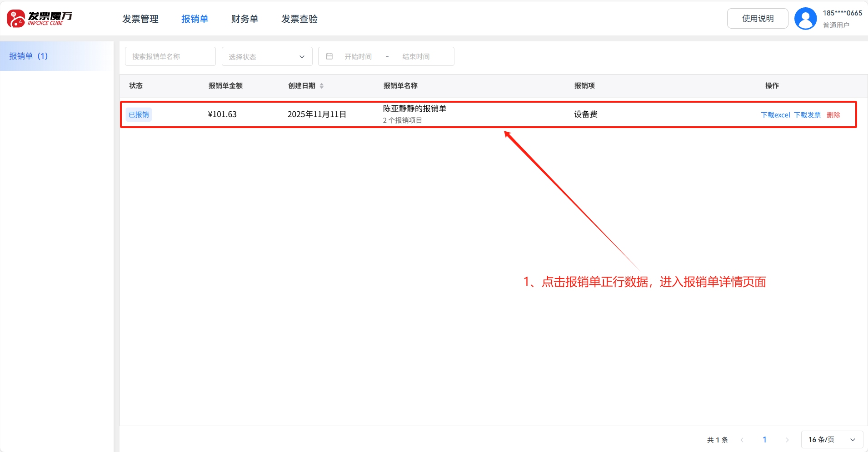
Task: Click the 结束时间 end date field
Action: (x=416, y=56)
